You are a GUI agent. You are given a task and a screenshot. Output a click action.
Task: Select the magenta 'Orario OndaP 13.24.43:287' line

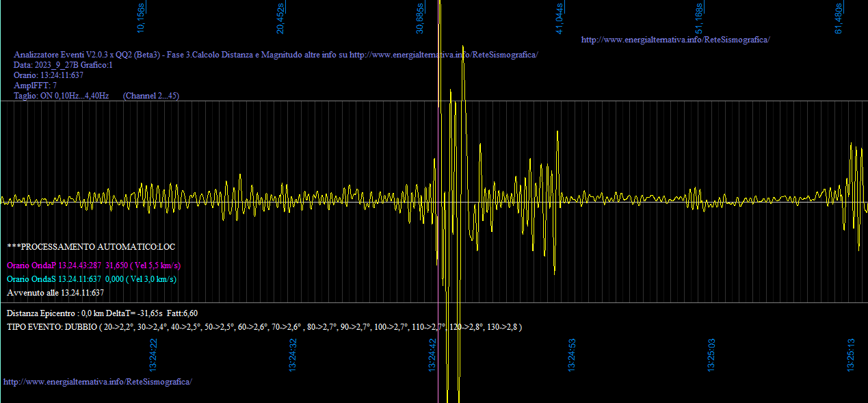[x=94, y=265]
